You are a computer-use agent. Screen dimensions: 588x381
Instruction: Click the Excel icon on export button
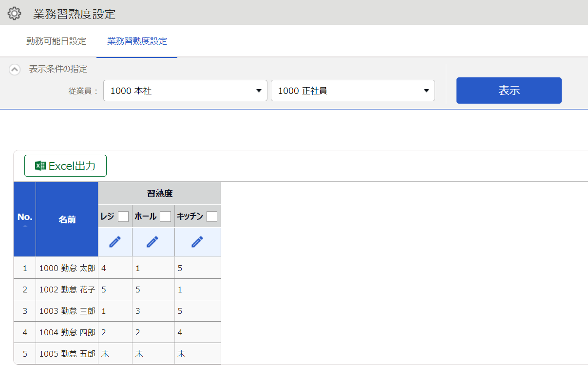click(x=40, y=166)
